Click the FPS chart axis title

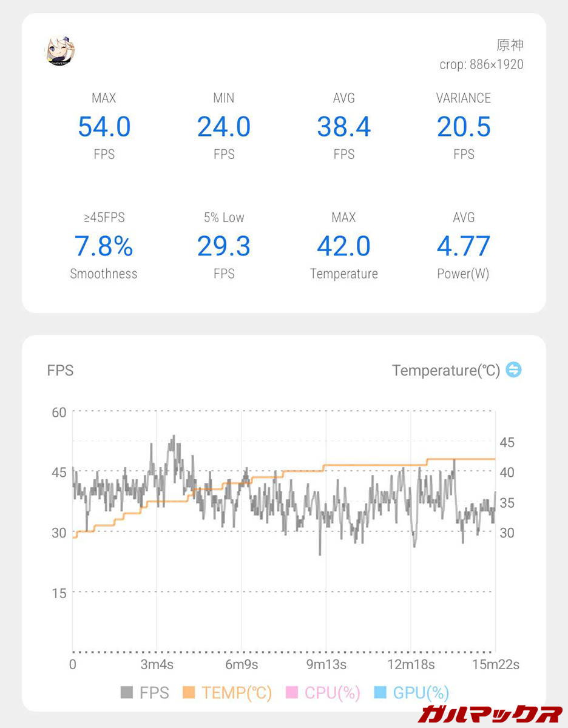60,370
